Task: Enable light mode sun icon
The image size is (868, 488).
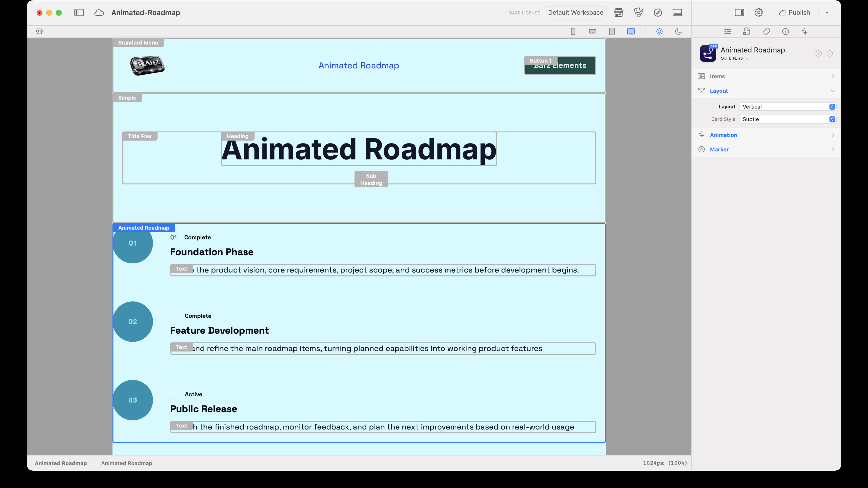Action: (x=659, y=31)
